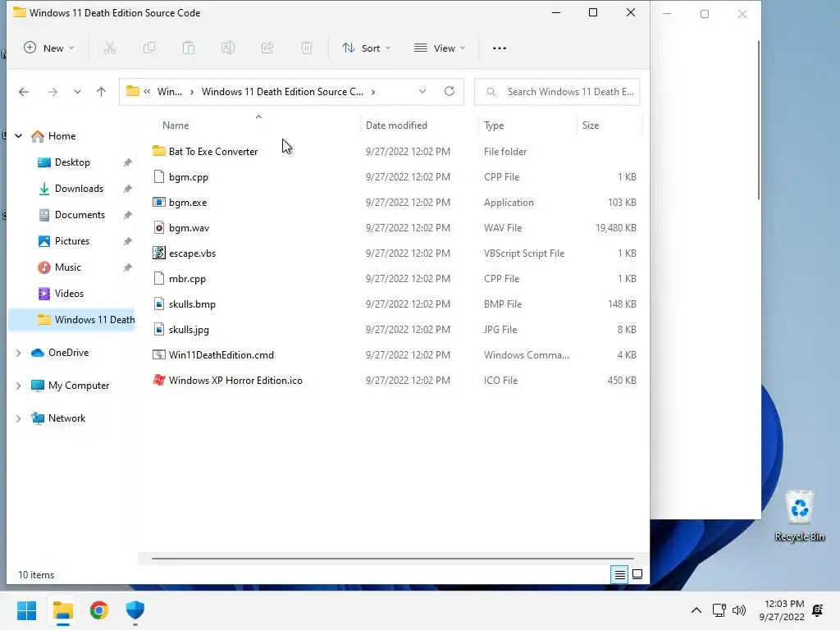The height and width of the screenshot is (630, 840).
Task: Show hidden tray icons chevron
Action: click(696, 610)
